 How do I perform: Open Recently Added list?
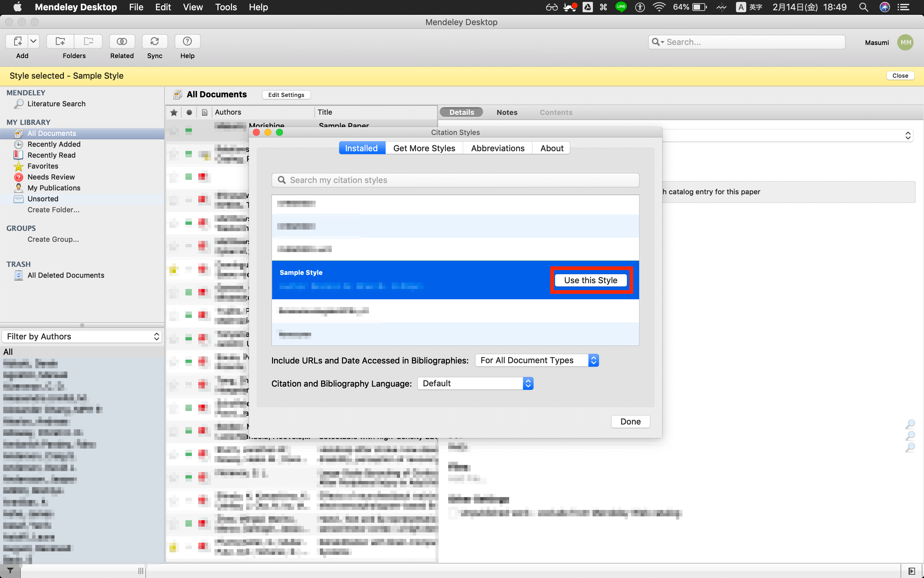click(x=54, y=144)
